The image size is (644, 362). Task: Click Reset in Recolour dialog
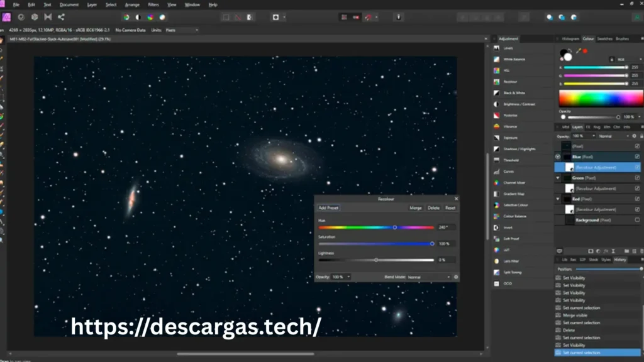(x=450, y=207)
